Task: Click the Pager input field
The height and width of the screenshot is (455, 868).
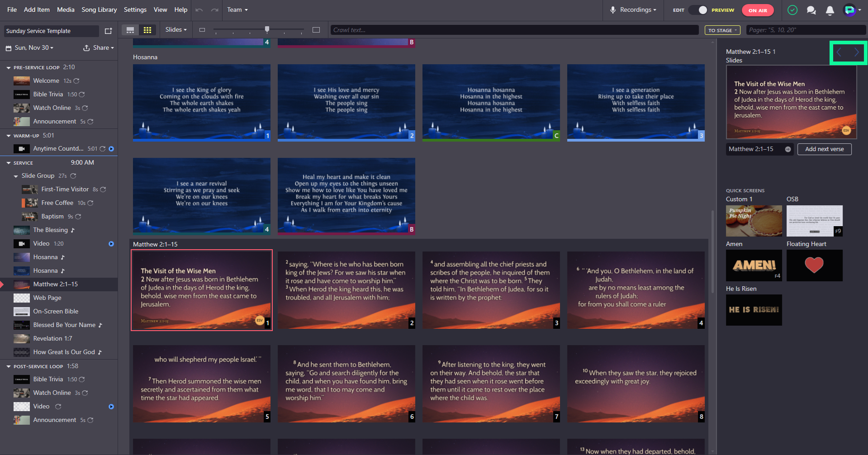Action: 806,30
